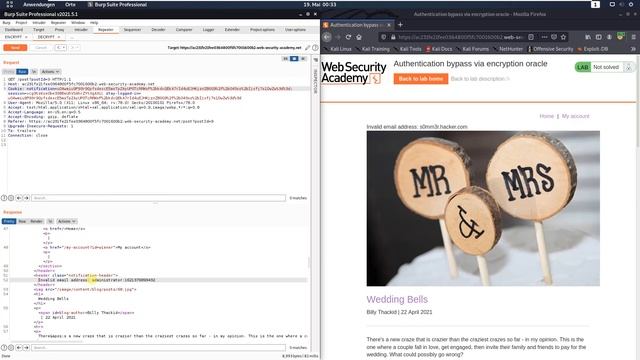Focus the request search field
The height and width of the screenshot is (360, 640).
click(x=158, y=198)
